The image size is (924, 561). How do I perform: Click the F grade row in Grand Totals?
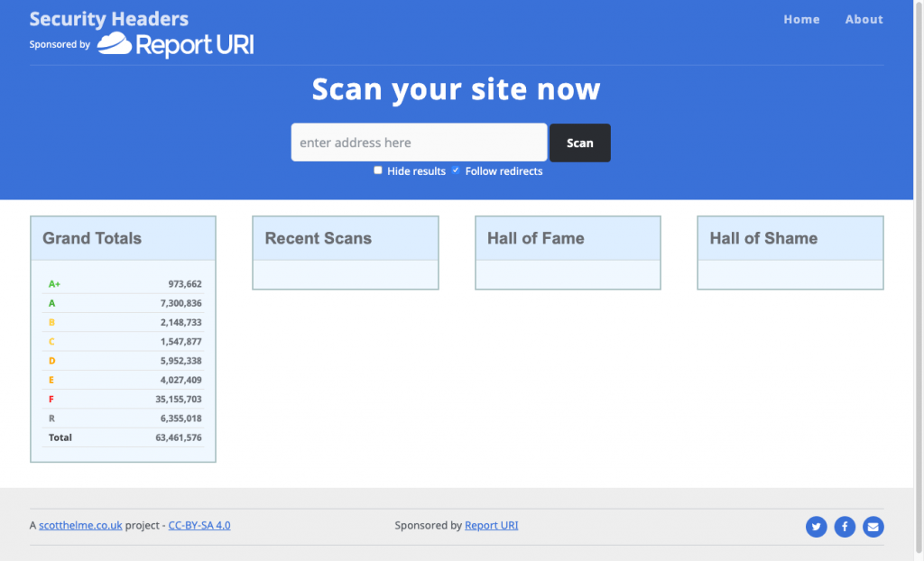coord(123,399)
